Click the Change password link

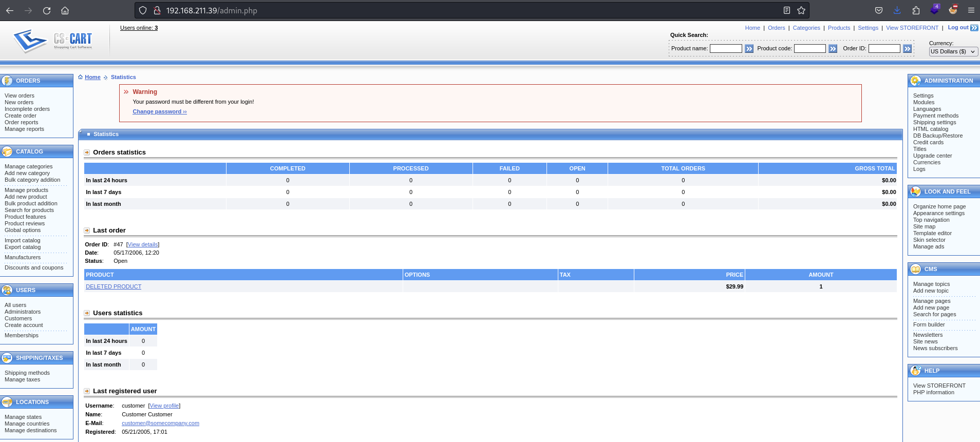point(159,111)
